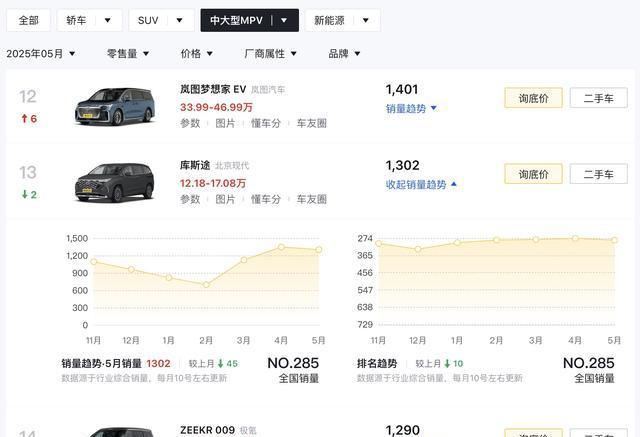Click the 库斯途 car thumbnail
640x437 pixels.
(115, 182)
